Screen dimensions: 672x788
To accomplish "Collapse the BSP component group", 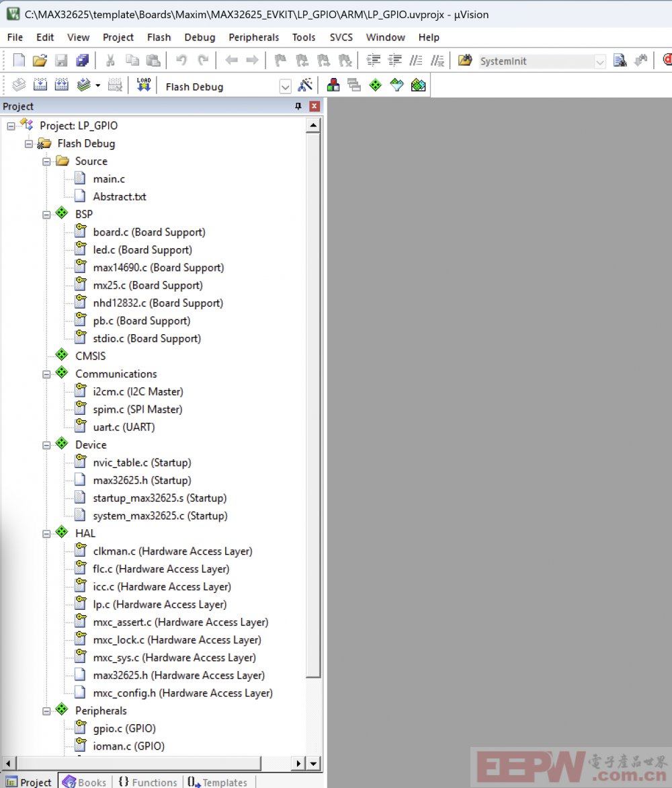I will coord(46,215).
